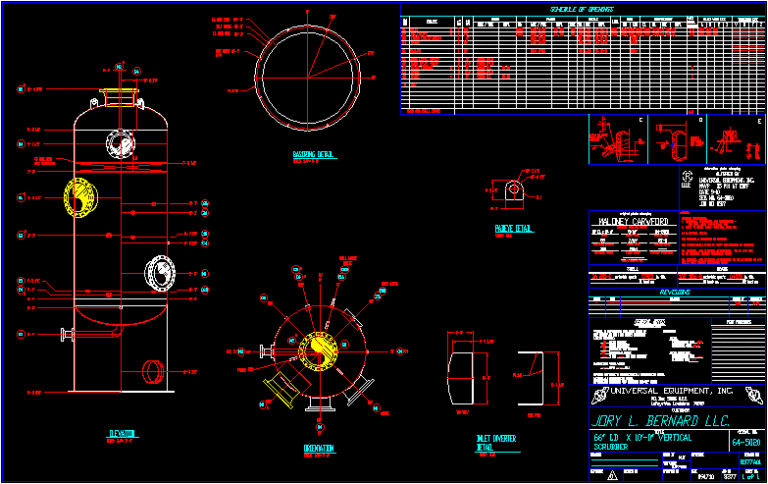Image resolution: width=768 pixels, height=484 pixels.
Task: Click the yellow center flange in orientation view
Action: coord(318,350)
